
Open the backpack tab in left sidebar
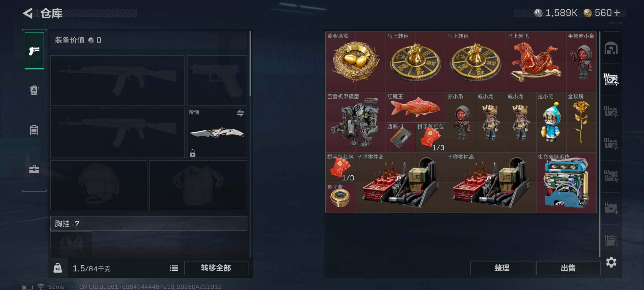pyautogui.click(x=34, y=90)
